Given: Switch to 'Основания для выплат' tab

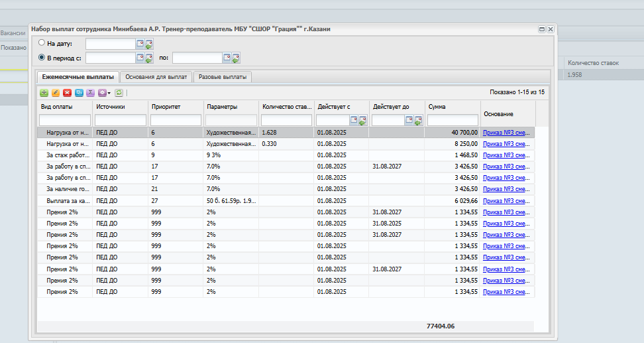Looking at the screenshot, I should click(156, 77).
